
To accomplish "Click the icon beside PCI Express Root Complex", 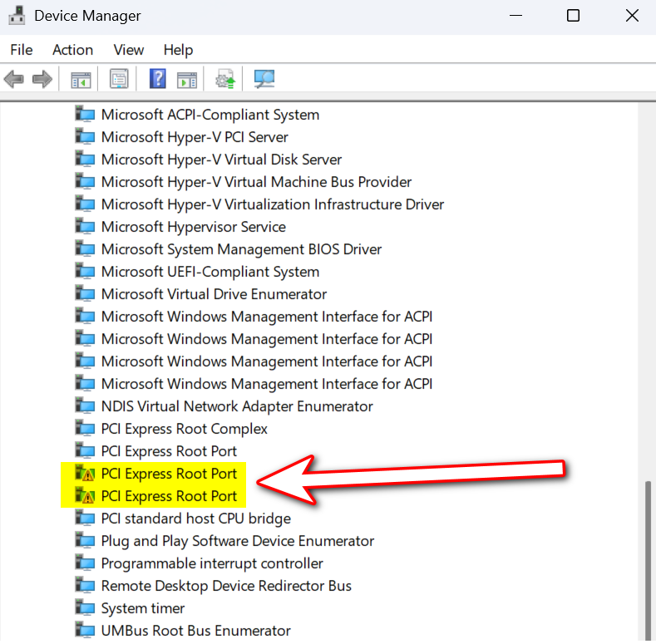I will [x=85, y=428].
